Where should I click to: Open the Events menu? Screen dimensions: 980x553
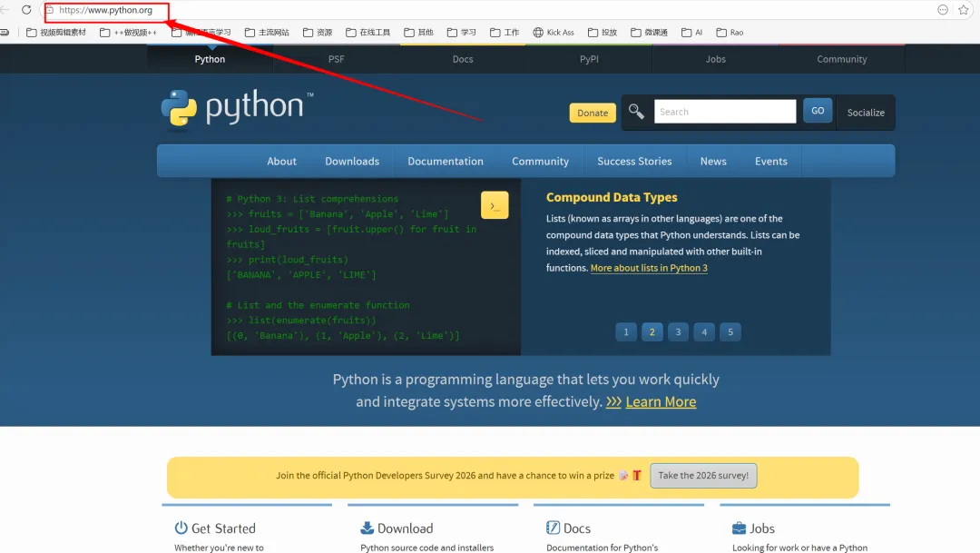770,162
